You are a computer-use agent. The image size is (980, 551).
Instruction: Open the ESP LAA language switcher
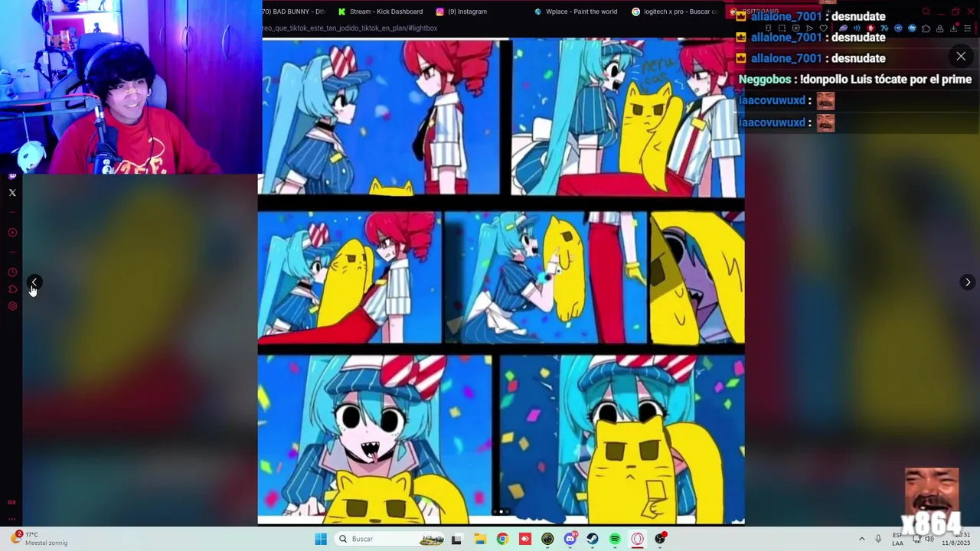pos(897,539)
